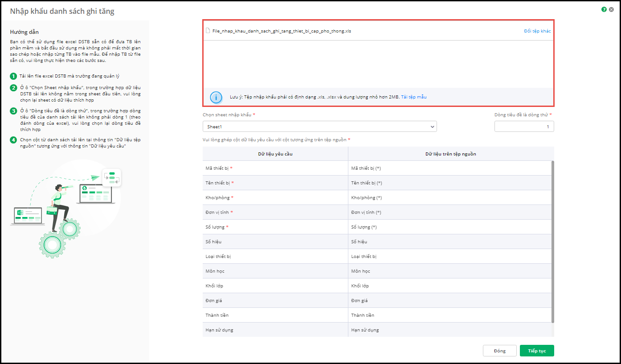The image size is (621, 364).
Task: Click the mapping table vertical scrollbar
Action: 553,241
